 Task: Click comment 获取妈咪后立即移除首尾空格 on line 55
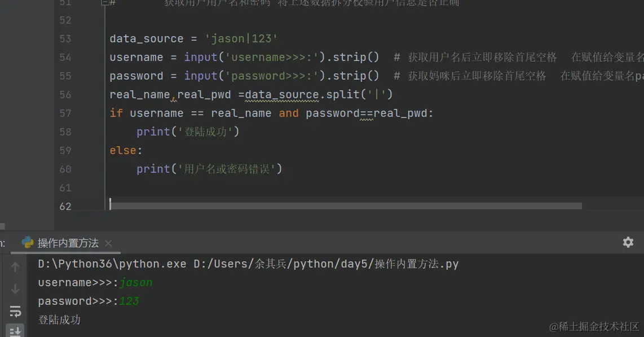(x=477, y=76)
